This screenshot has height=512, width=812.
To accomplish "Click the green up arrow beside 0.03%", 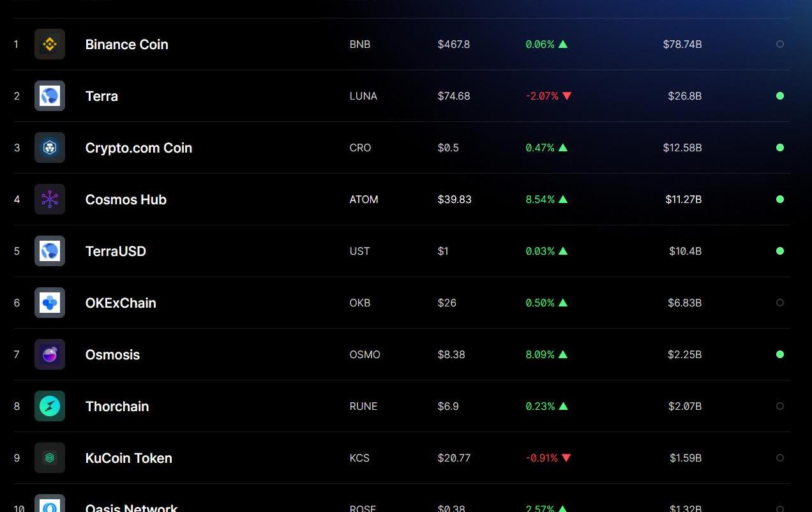I will [563, 251].
